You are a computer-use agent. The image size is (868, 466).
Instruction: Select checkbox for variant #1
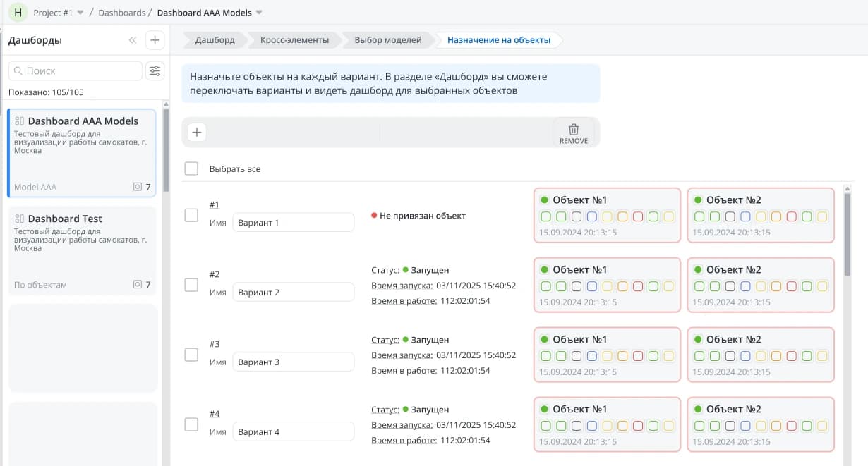tap(191, 215)
